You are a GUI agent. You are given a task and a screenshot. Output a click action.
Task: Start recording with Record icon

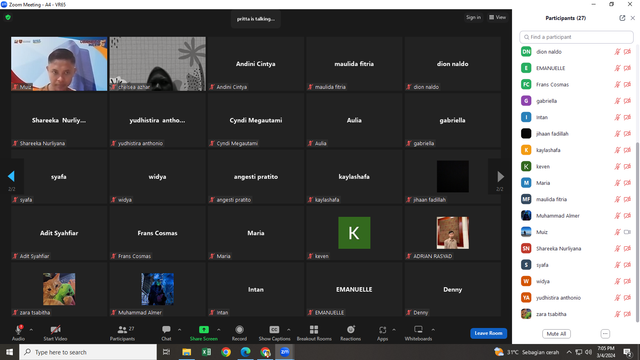click(x=240, y=329)
